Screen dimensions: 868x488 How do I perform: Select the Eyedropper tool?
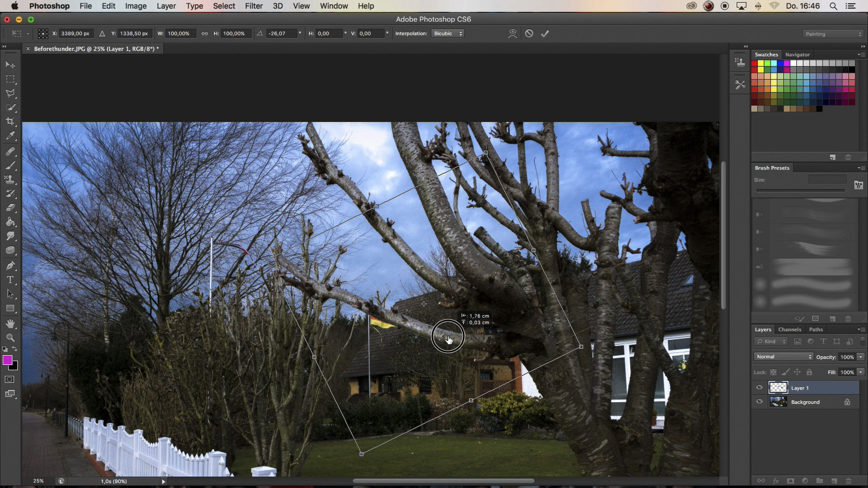point(10,136)
